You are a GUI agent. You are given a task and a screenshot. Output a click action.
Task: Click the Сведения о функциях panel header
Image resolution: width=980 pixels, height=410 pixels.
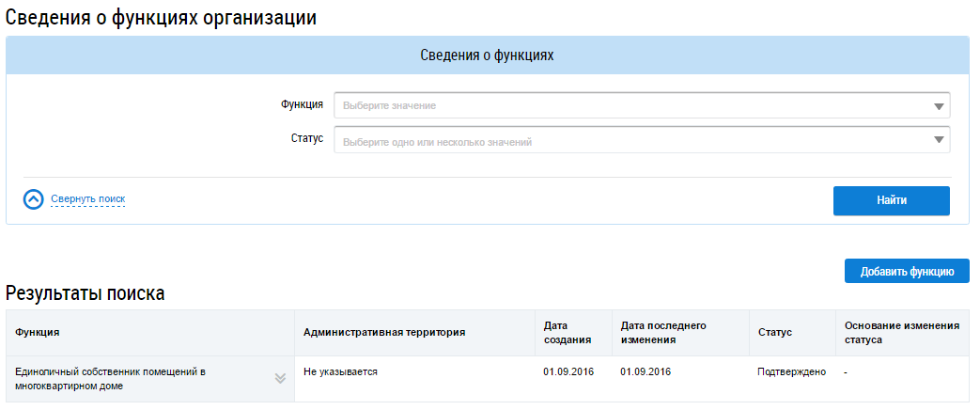pos(487,55)
